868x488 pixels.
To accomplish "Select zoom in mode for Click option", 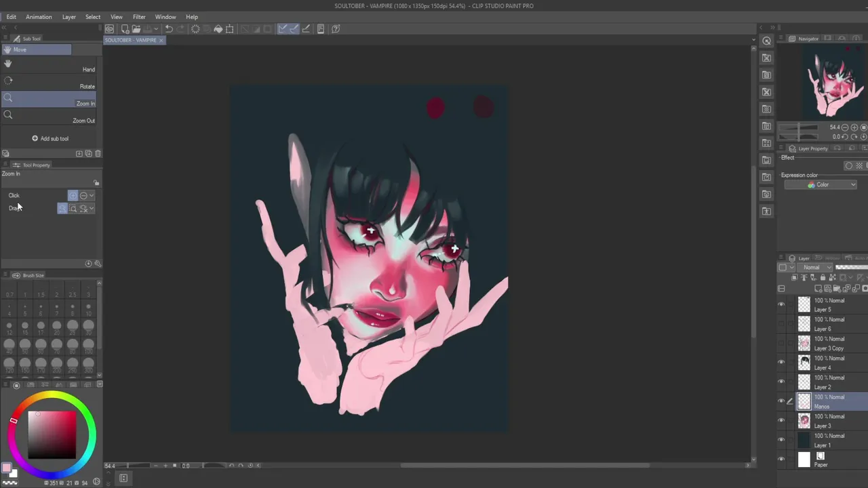I will point(73,195).
